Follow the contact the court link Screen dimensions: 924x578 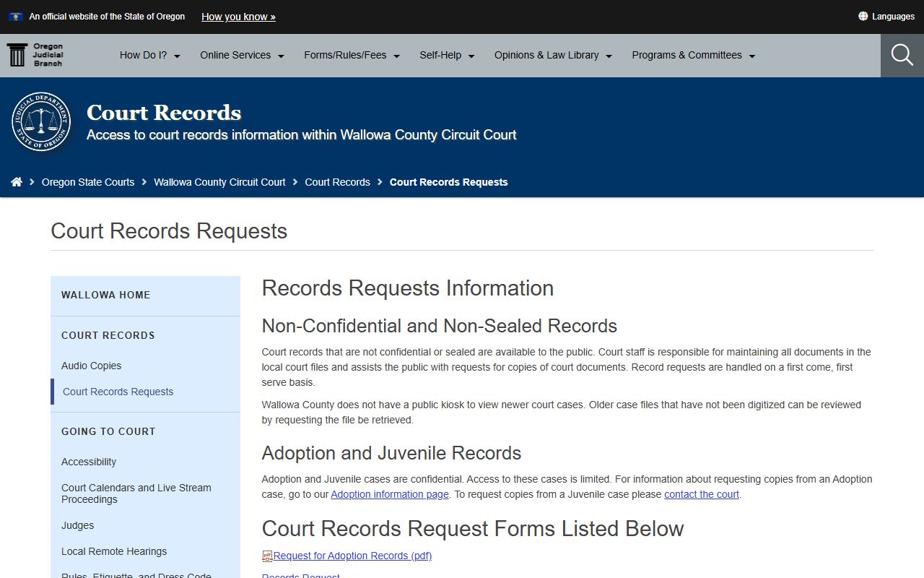pyautogui.click(x=702, y=494)
